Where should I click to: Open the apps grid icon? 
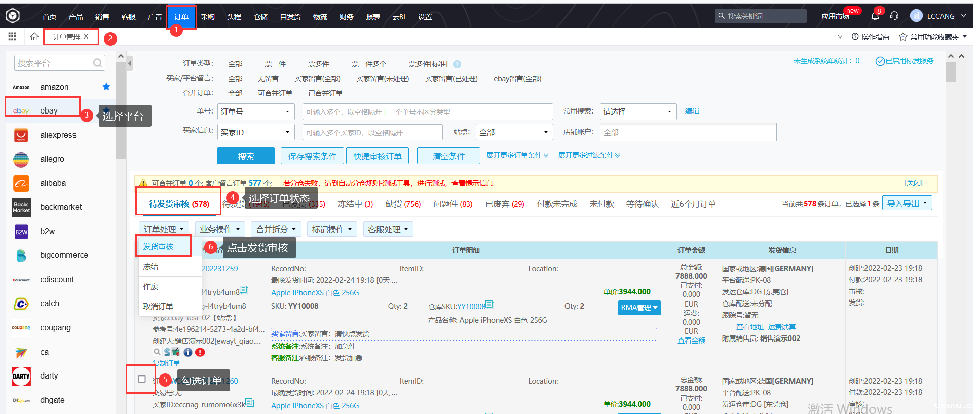tap(12, 36)
